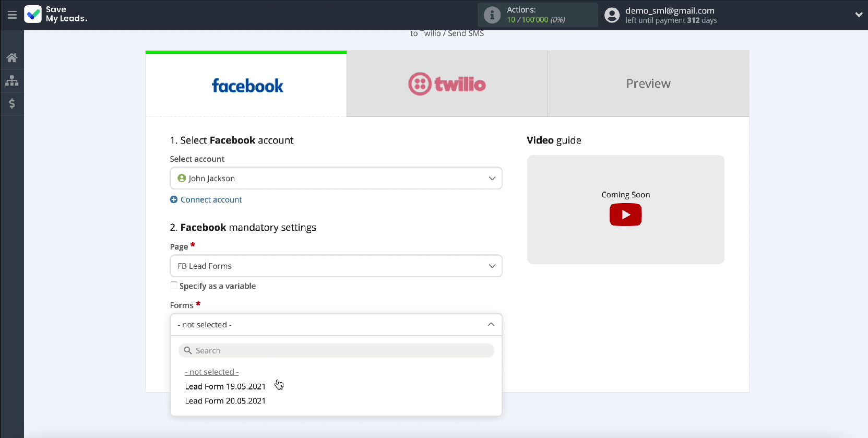Select Lead Form 19.05.2021
The height and width of the screenshot is (438, 868).
(225, 386)
